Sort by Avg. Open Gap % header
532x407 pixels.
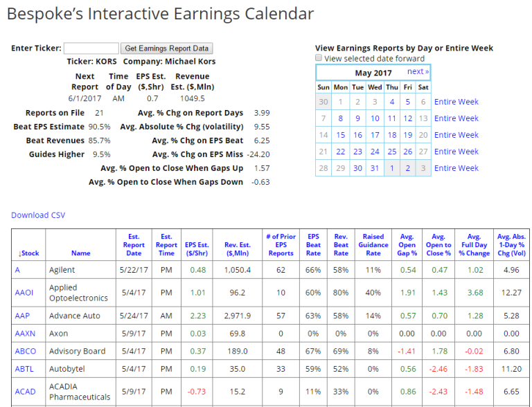pyautogui.click(x=408, y=245)
